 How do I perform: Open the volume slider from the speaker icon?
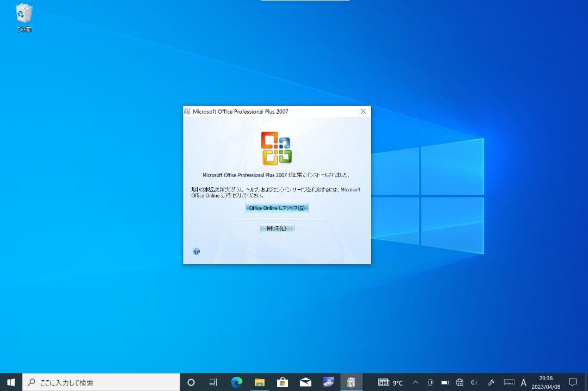(x=474, y=382)
